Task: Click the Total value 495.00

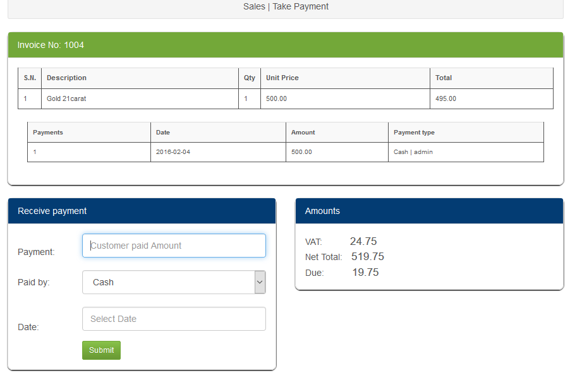Action: (446, 98)
